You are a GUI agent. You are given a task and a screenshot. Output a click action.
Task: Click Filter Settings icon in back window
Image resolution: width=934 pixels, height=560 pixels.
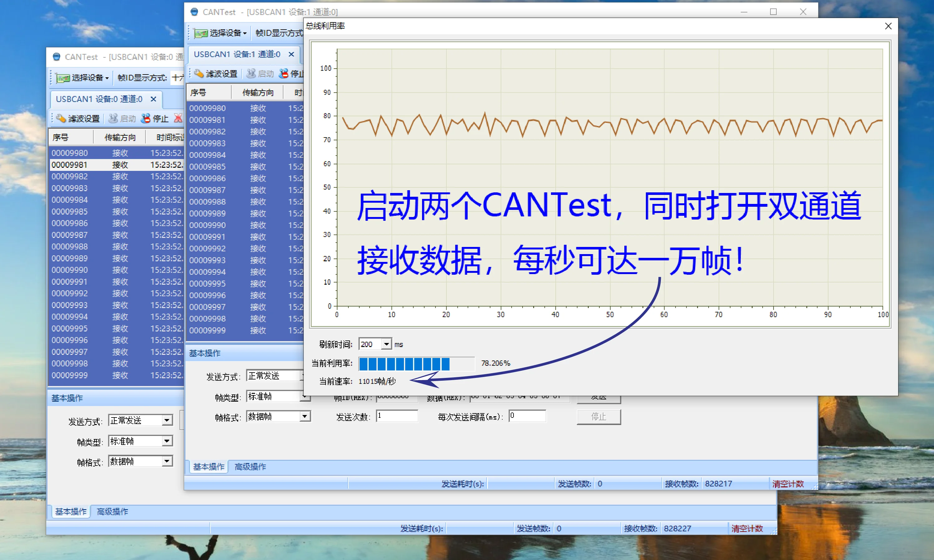pos(61,118)
